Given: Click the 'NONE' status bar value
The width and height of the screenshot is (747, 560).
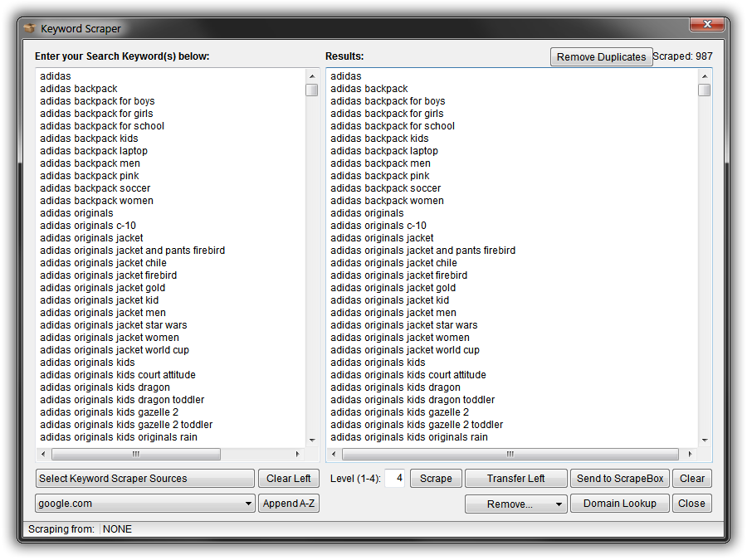Looking at the screenshot, I should [x=117, y=529].
